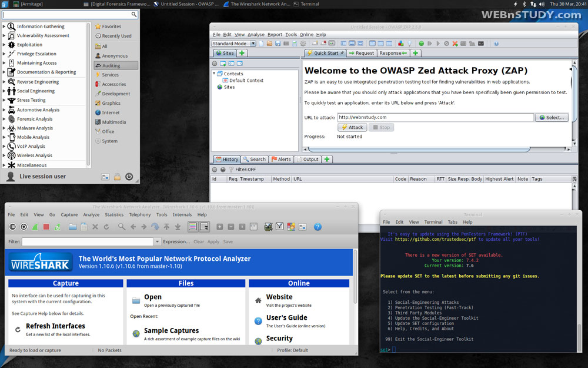588x368 pixels.
Task: Click the category list scrollbar in application menu
Action: [89, 94]
